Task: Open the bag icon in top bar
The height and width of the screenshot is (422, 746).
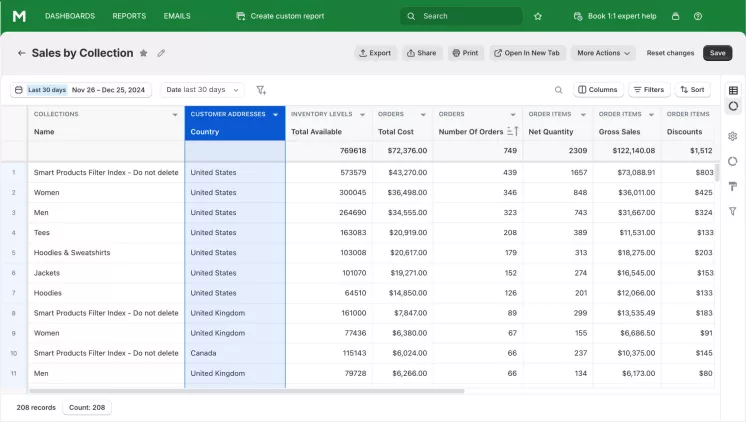Action: tap(675, 16)
